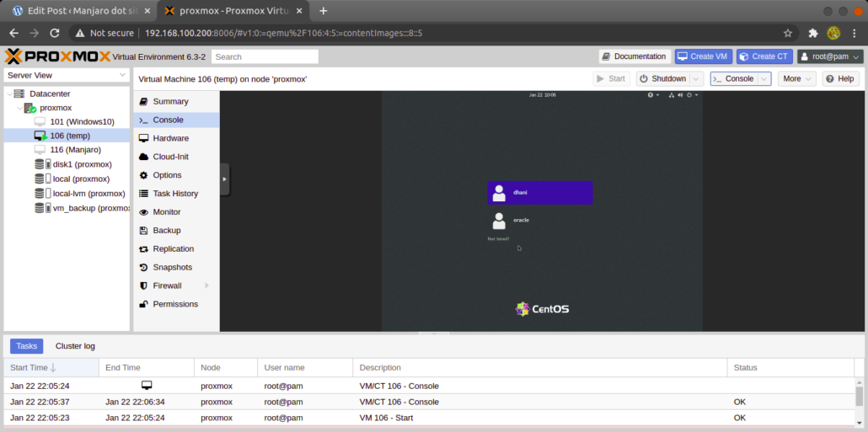
Task: Collapse the Datacenter tree node
Action: point(9,94)
